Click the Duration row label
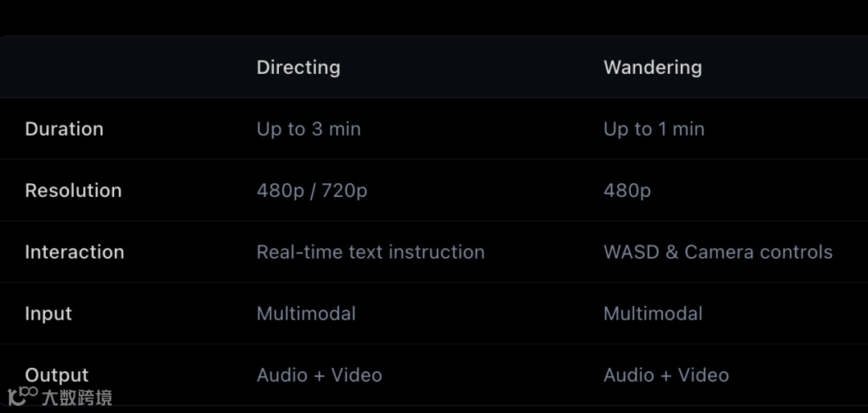868x413 pixels. pyautogui.click(x=64, y=129)
